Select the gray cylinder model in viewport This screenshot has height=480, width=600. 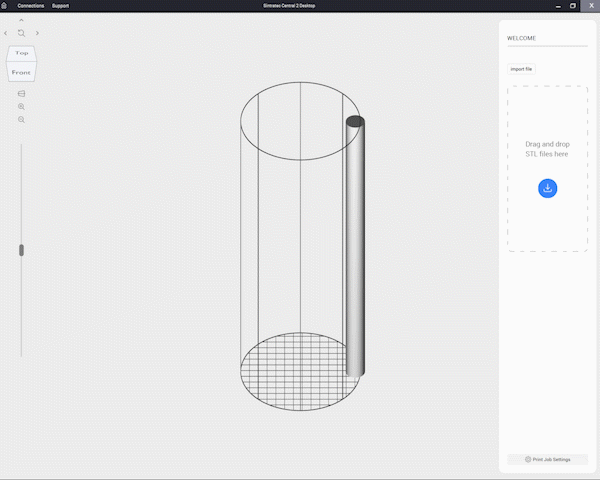355,247
